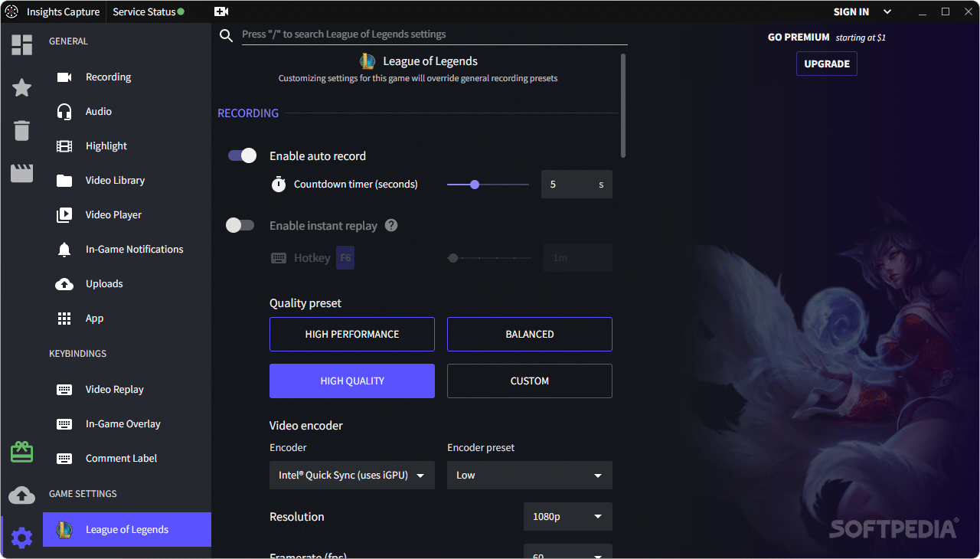Disable the Enable auto record toggle
The image size is (980, 559).
242,155
